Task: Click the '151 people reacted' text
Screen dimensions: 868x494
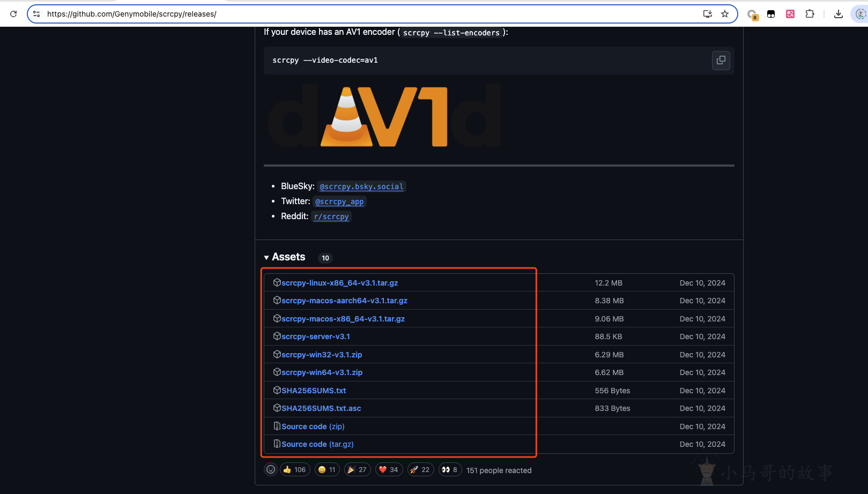Action: coord(499,470)
